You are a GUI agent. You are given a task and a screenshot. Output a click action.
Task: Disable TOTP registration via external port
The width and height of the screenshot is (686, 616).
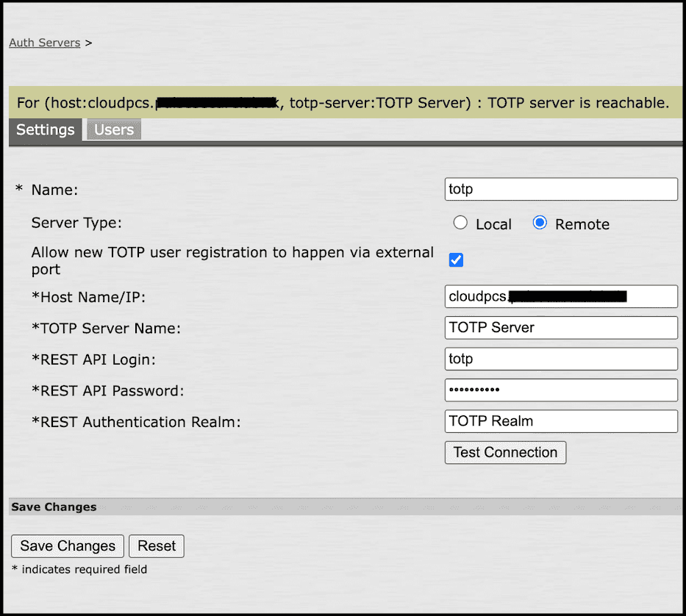pyautogui.click(x=456, y=259)
